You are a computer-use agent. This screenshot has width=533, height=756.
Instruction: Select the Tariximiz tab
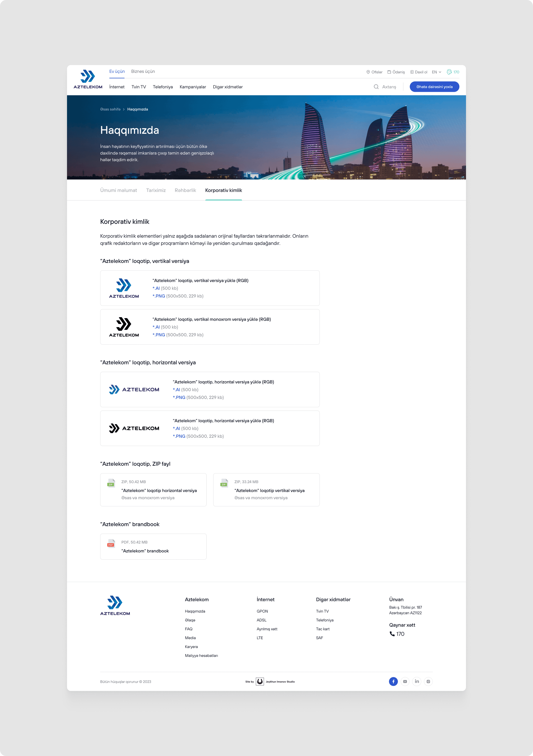coord(156,190)
